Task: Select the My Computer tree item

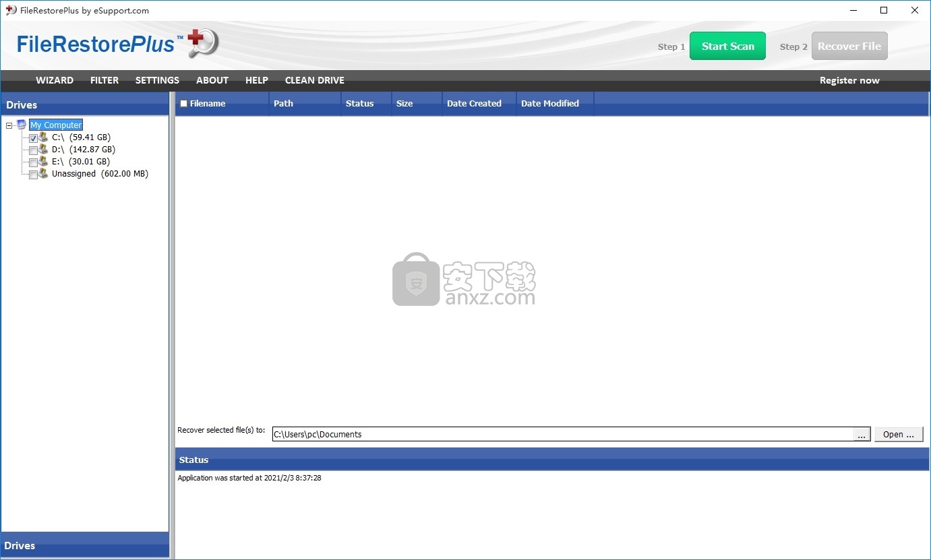Action: pyautogui.click(x=56, y=125)
